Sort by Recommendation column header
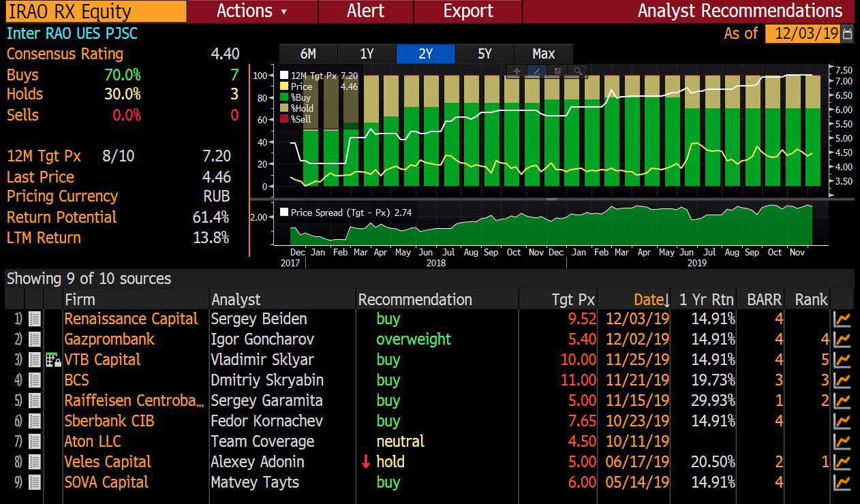 coord(437,300)
